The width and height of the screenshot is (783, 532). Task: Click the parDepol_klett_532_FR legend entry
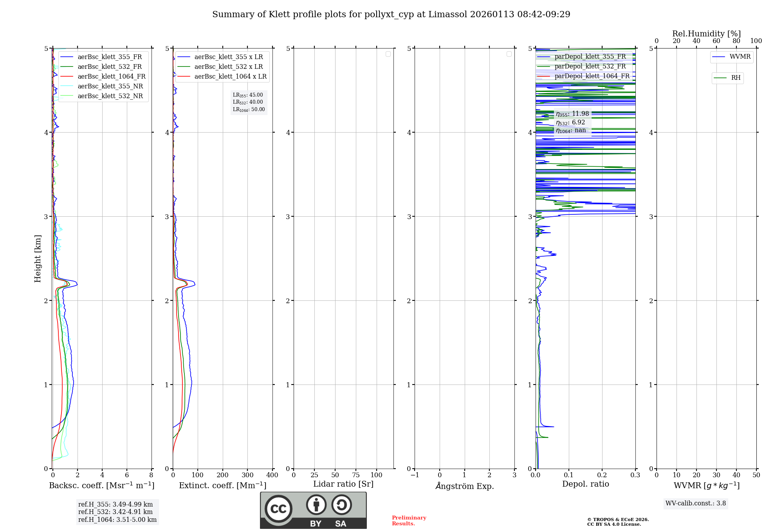click(590, 66)
